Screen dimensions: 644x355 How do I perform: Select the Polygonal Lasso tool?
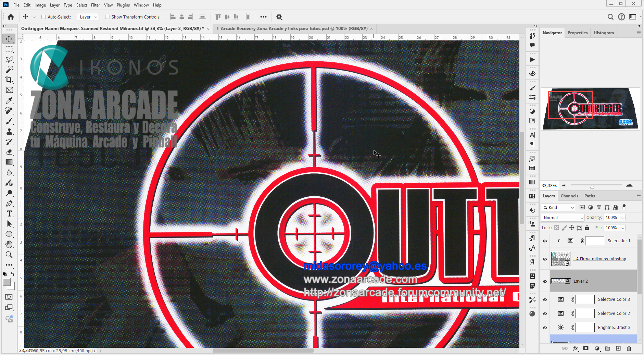coord(9,59)
